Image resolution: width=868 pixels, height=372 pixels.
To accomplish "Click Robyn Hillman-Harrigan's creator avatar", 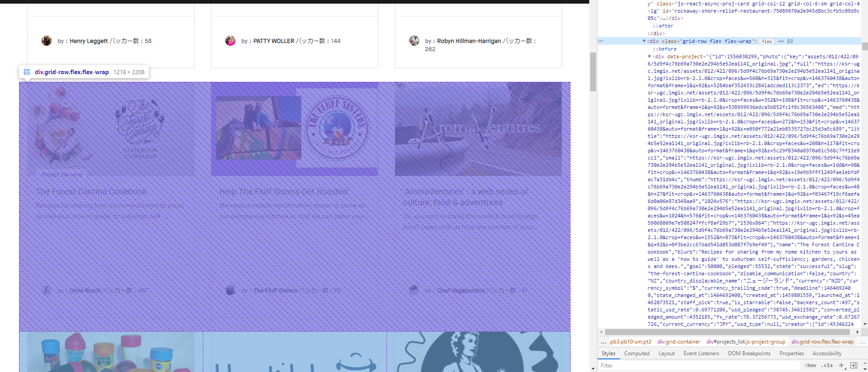I will click(x=414, y=41).
